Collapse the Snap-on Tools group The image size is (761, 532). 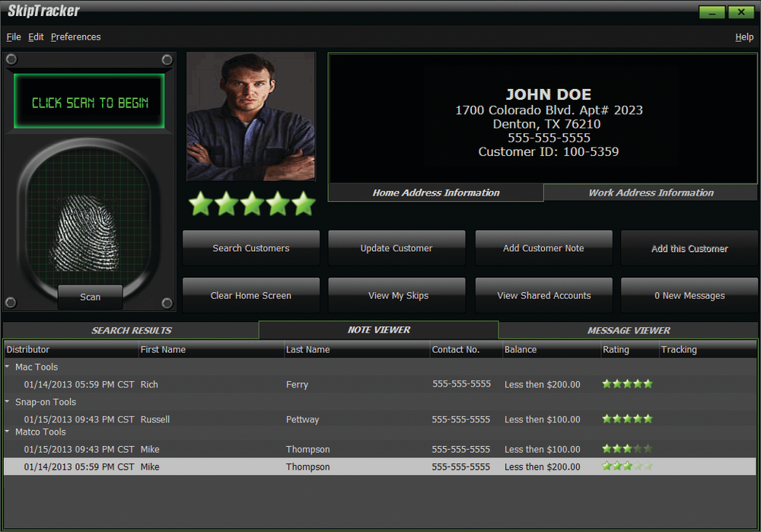8,402
